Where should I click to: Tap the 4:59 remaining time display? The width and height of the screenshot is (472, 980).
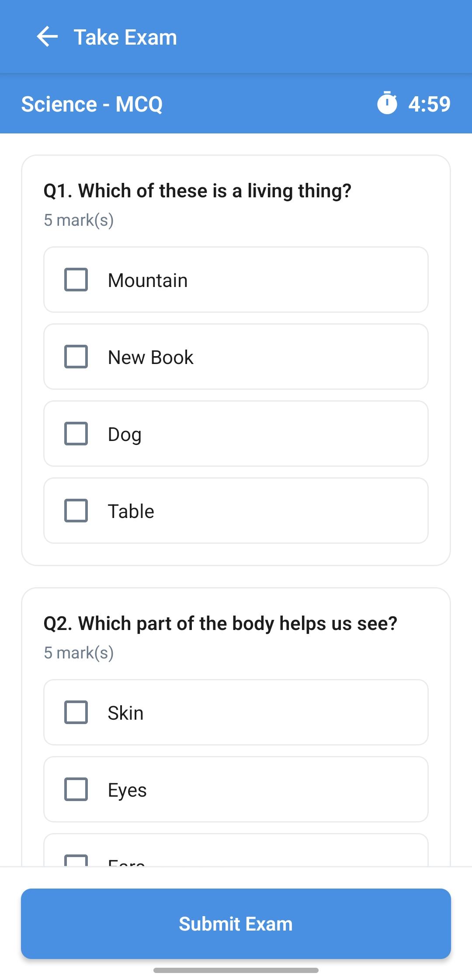coord(429,104)
